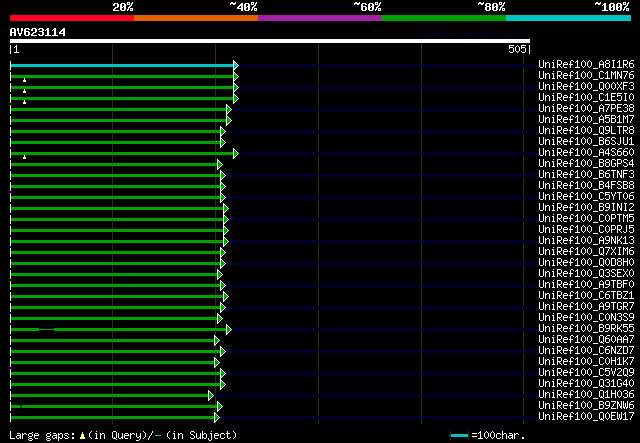
Task: Click the red 20% identity legend segment
Action: click(x=72, y=18)
